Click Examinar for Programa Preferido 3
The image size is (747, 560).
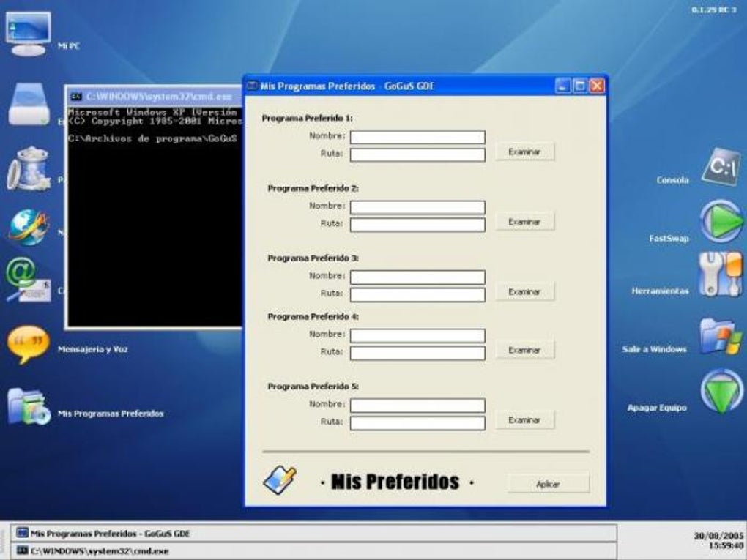(x=524, y=292)
